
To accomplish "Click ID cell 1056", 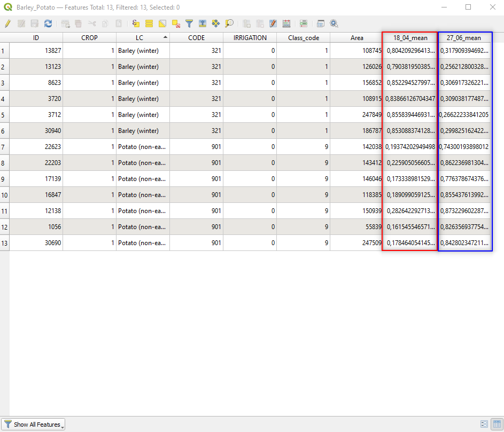I will [36, 227].
